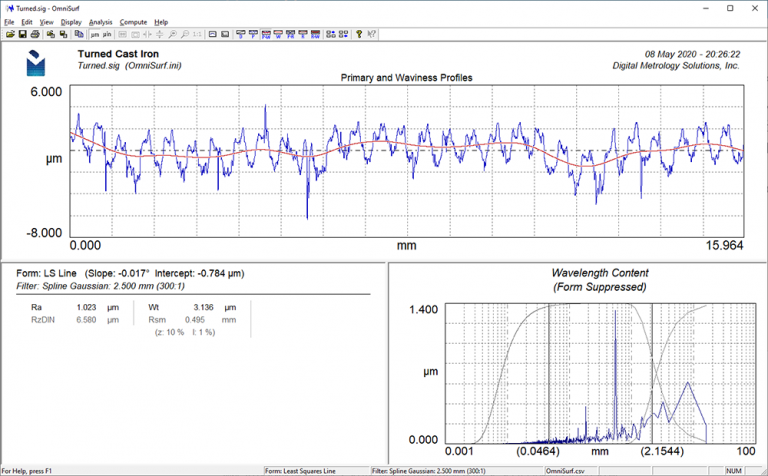768x476 pixels.
Task: Select the D profile display icon
Action: coord(240,34)
